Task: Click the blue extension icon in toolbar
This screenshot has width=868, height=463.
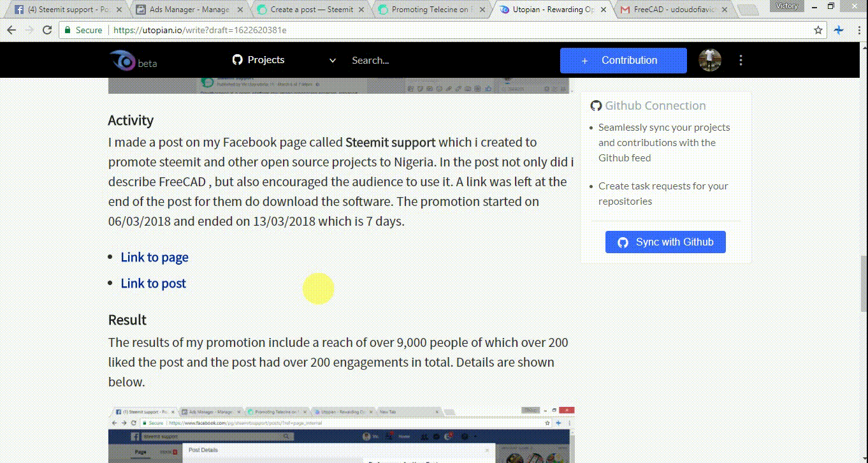Action: (839, 30)
